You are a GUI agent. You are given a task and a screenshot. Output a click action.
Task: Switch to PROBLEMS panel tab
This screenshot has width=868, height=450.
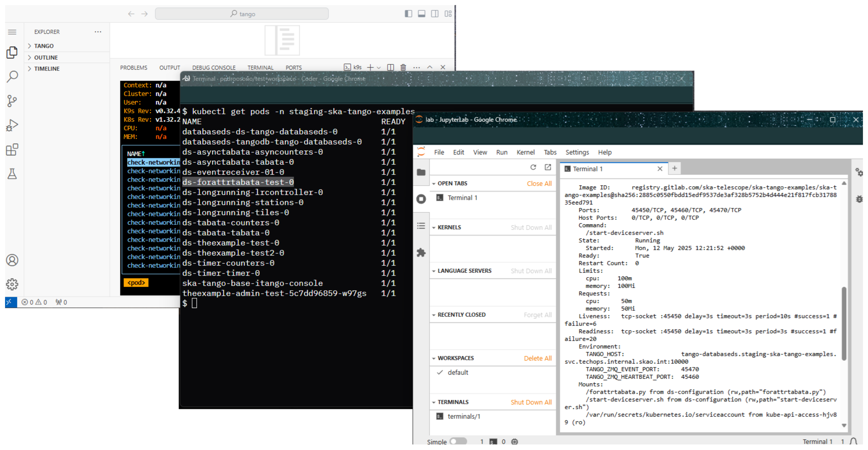134,68
